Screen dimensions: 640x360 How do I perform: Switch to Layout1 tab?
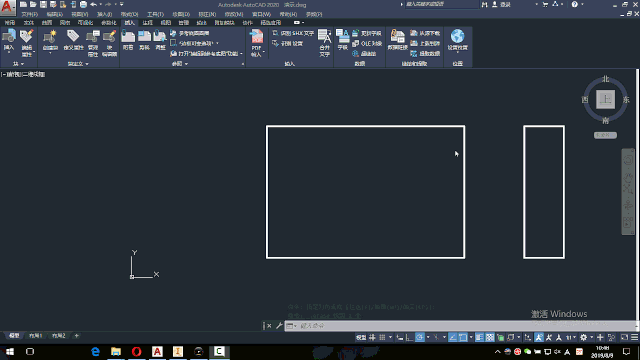(x=36, y=336)
